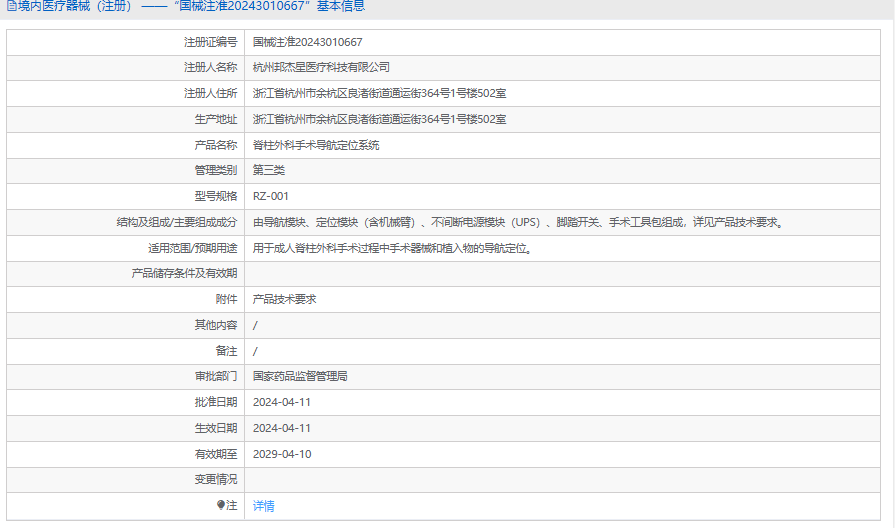Image resolution: width=895 pixels, height=528 pixels.
Task: Click the 型号规格 label
Action: point(216,196)
